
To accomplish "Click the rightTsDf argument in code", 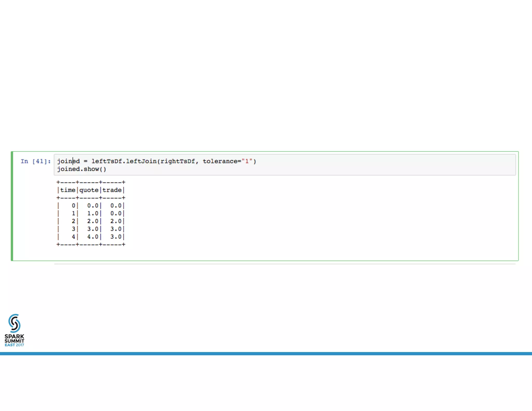I will [178, 161].
